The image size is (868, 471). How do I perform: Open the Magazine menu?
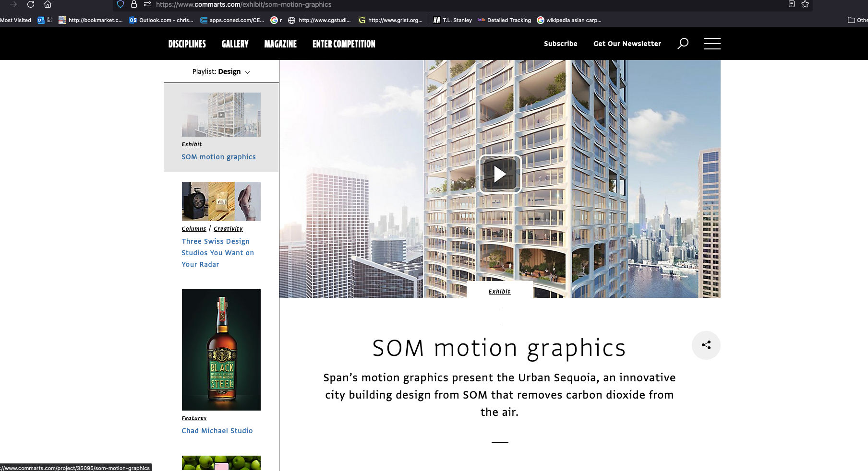pos(280,44)
